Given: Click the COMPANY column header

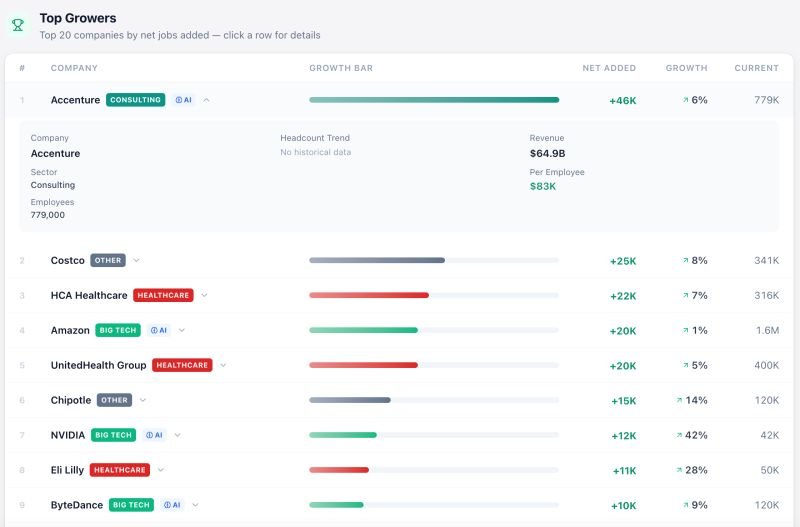Looking at the screenshot, I should (74, 68).
